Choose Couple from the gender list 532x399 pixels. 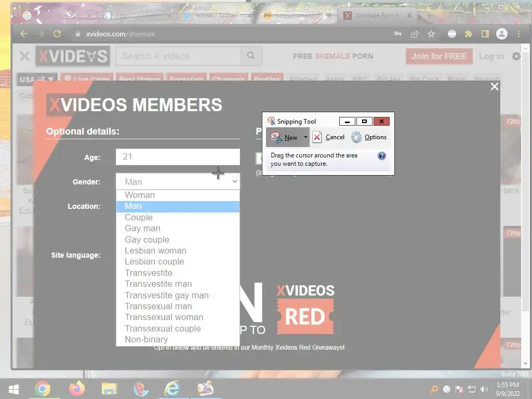pos(178,218)
